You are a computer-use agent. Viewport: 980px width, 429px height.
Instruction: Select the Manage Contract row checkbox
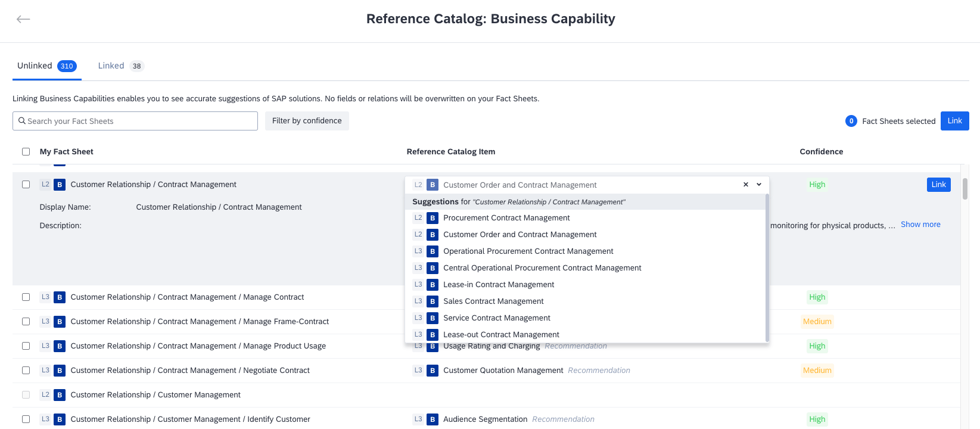(x=26, y=297)
